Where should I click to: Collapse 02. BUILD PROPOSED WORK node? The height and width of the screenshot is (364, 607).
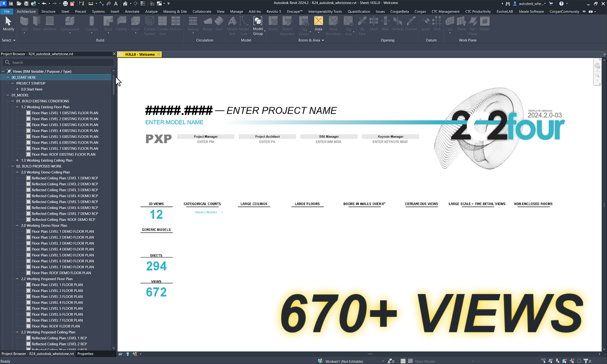coord(13,166)
